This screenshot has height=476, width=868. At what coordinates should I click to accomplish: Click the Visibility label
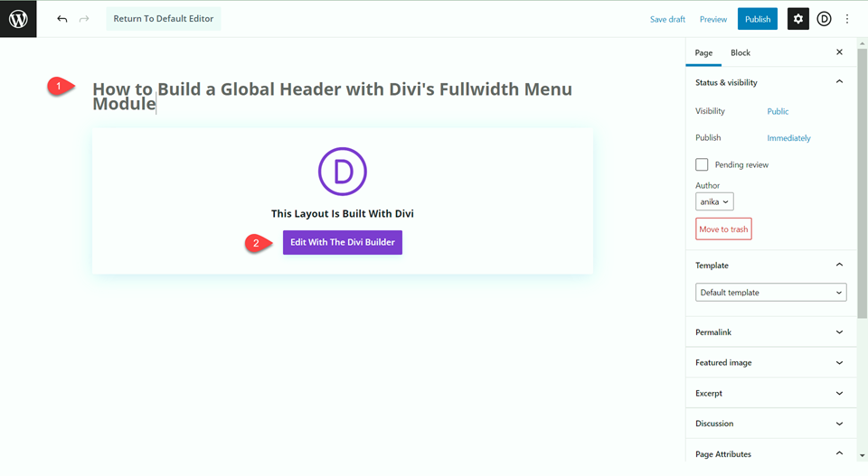coord(710,111)
